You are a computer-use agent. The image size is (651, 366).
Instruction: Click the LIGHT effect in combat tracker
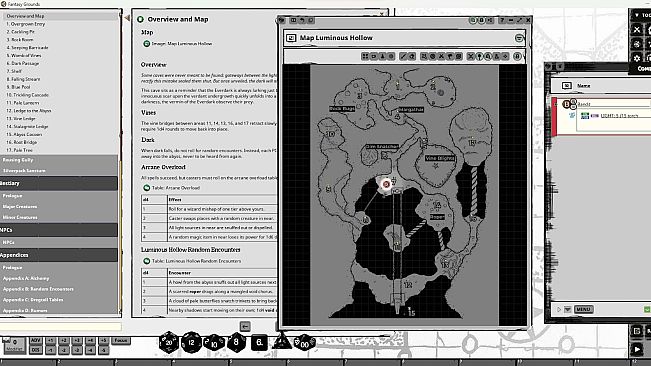point(619,116)
